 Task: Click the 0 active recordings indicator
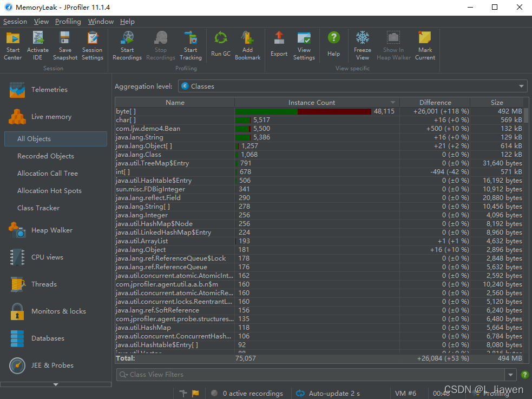pos(247,393)
